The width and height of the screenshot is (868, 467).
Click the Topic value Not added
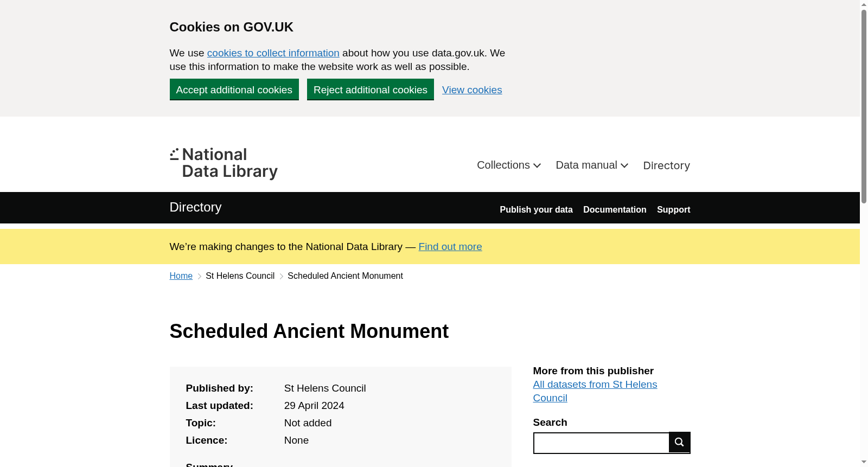click(x=308, y=423)
